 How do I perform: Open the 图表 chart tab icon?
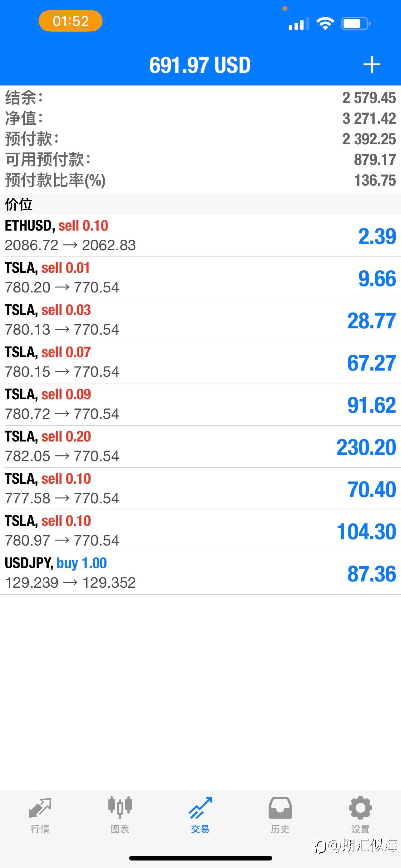[120, 807]
